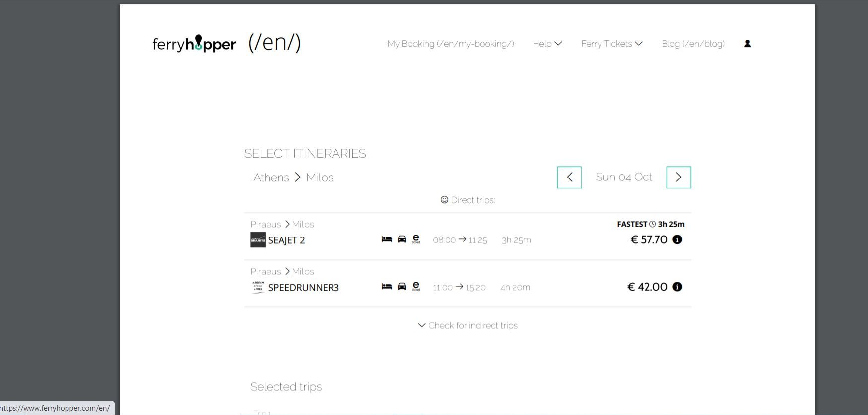Click the SEAJET 2 cabin bed icon
868x415 pixels.
click(x=387, y=239)
